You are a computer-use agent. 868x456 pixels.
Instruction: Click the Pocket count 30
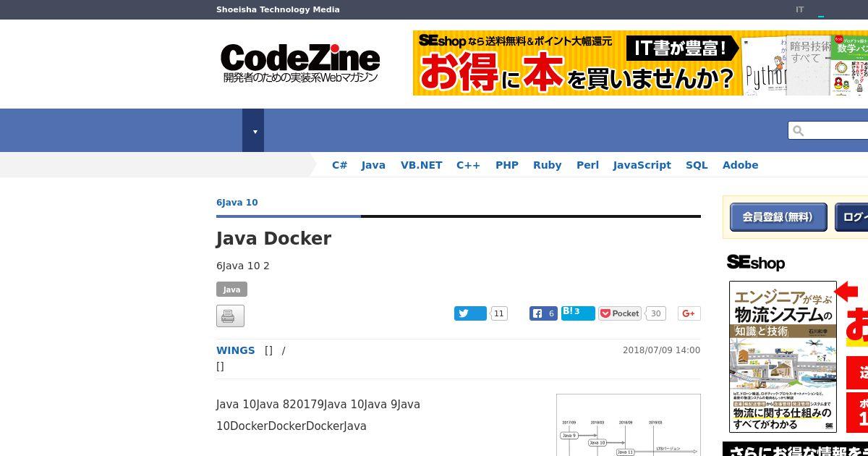[655, 313]
